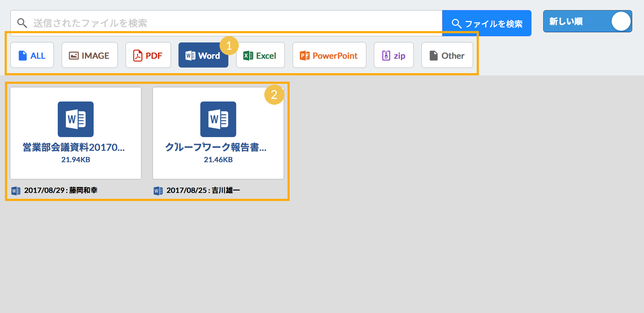This screenshot has height=313, width=644.
Task: Click the ファイルを検索 search button
Action: 486,23
